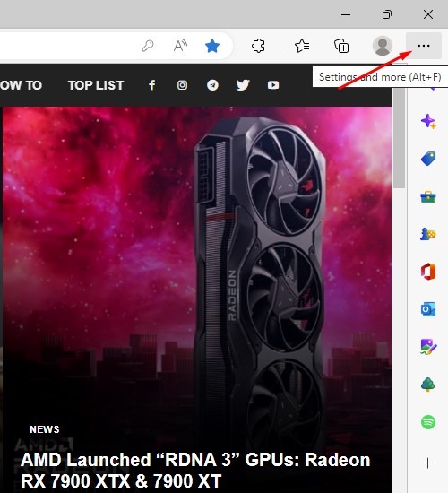Viewport: 448px width, 493px height.
Task: Open the Favorites list icon
Action: tap(302, 46)
